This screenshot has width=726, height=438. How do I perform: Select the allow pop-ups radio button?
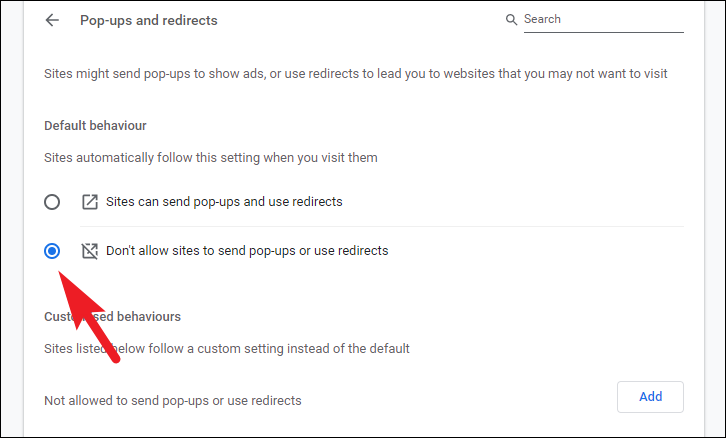click(x=52, y=202)
